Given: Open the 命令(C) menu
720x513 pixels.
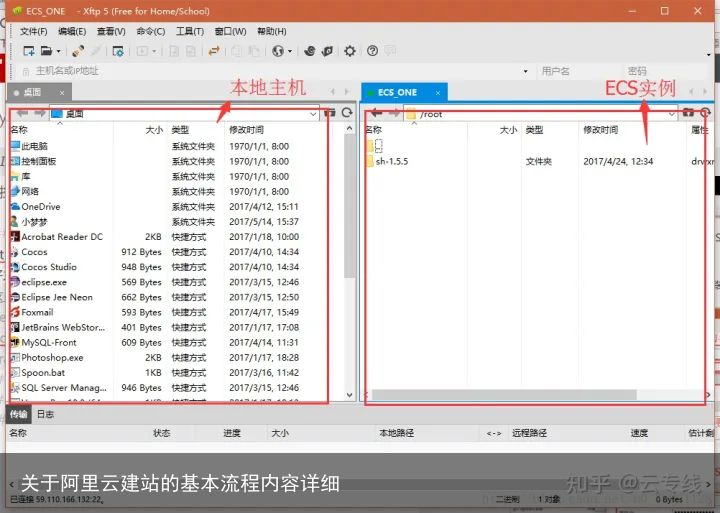Looking at the screenshot, I should [151, 31].
